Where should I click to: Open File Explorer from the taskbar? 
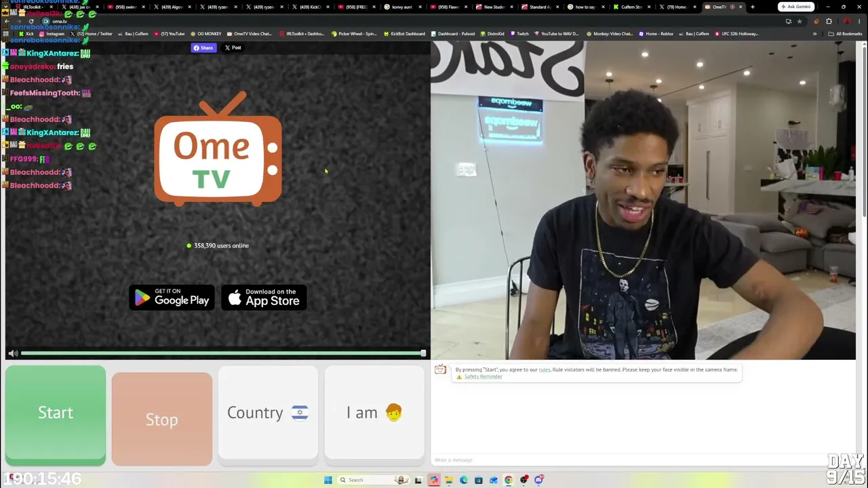click(x=449, y=480)
